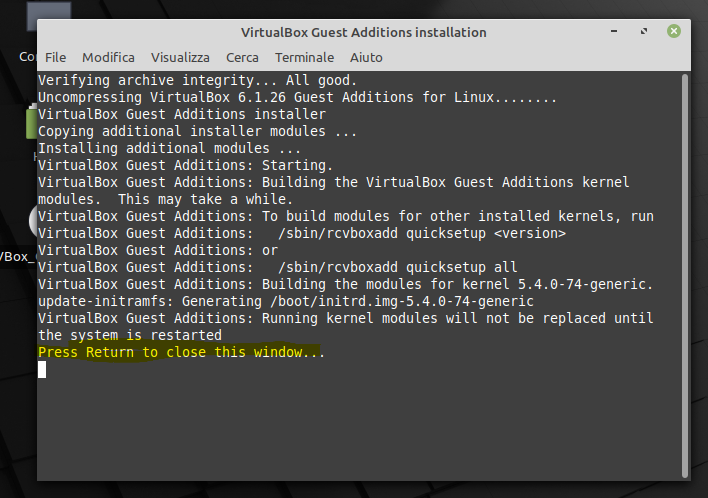The width and height of the screenshot is (708, 498).
Task: Open the Cerca menu
Action: [242, 58]
